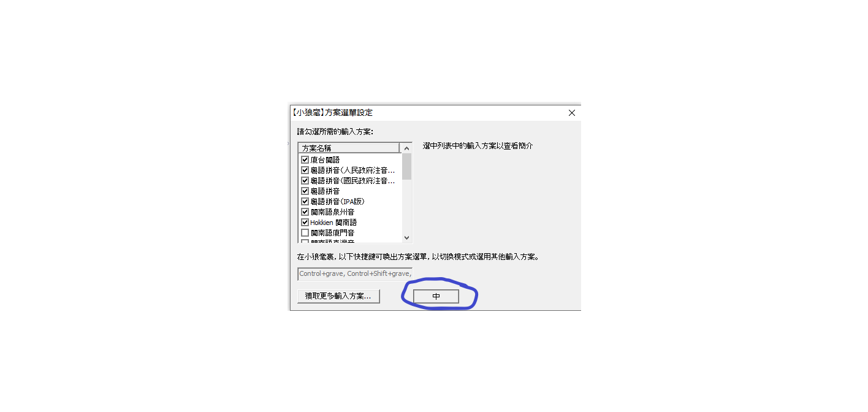Toggle 粵語拼音(IPA版) checkbox
This screenshot has height=412, width=868.
tap(305, 201)
